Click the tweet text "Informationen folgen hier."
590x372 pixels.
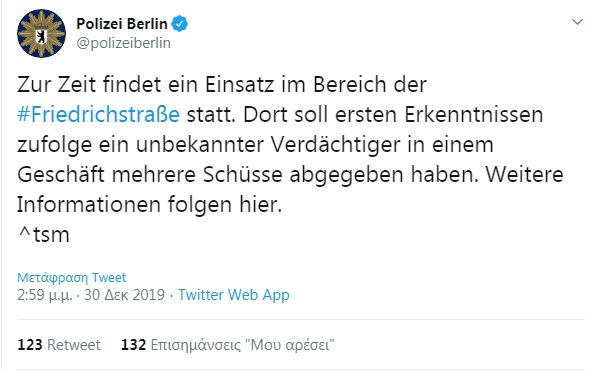[x=149, y=205]
